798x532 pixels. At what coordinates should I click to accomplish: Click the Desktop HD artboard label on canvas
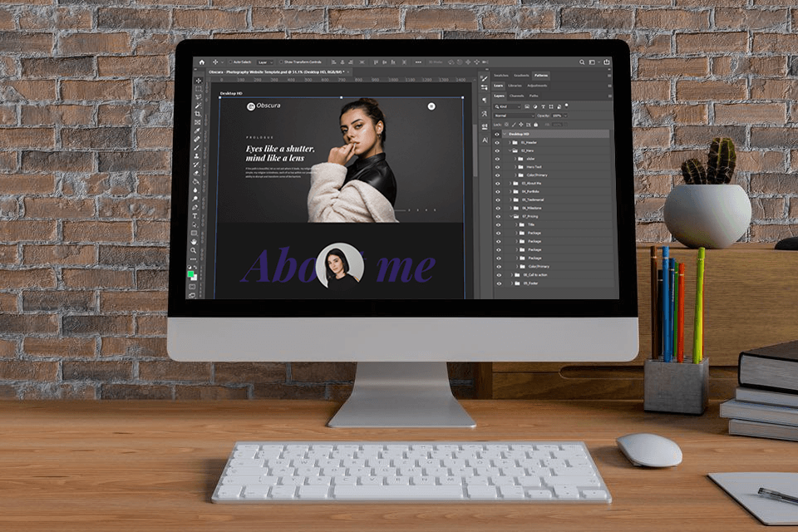231,93
